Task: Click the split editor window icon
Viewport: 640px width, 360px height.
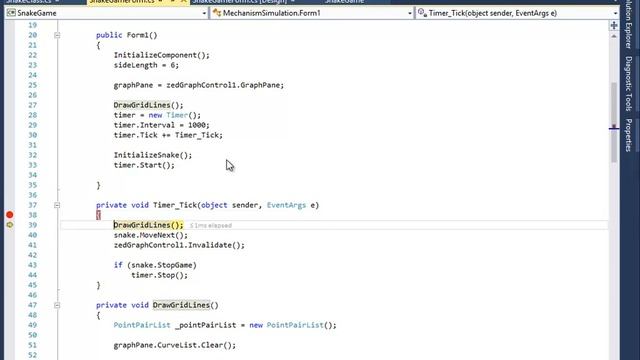Action: pos(614,26)
